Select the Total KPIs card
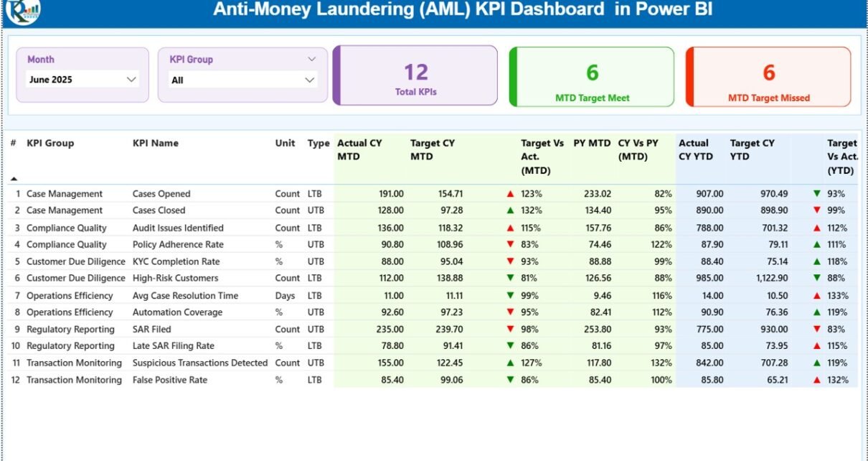Viewport: 868px width, 461px height. [415, 76]
